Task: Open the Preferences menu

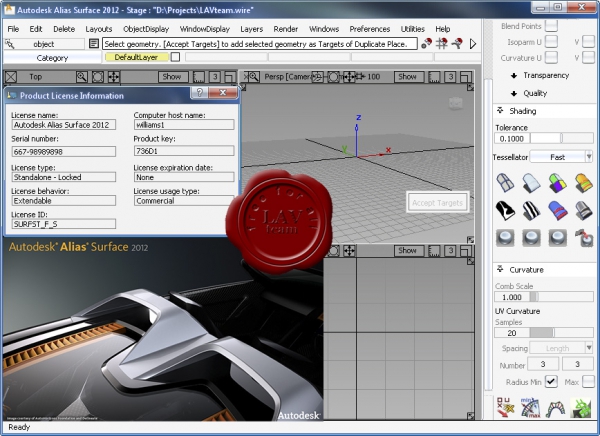Action: 370,29
